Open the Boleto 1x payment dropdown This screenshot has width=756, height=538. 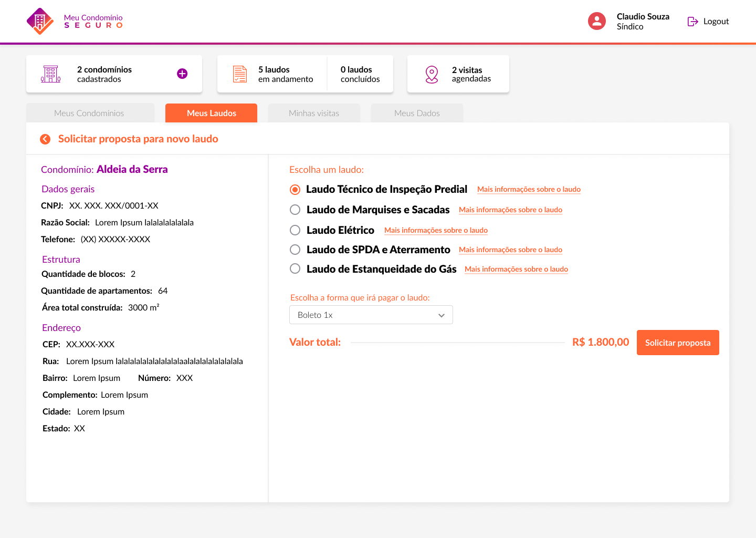tap(371, 315)
